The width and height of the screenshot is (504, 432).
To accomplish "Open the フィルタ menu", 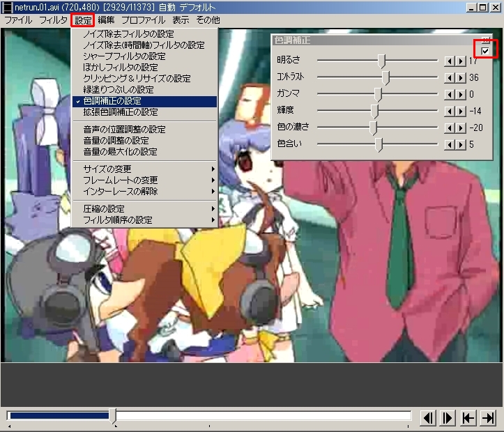I will (x=53, y=20).
